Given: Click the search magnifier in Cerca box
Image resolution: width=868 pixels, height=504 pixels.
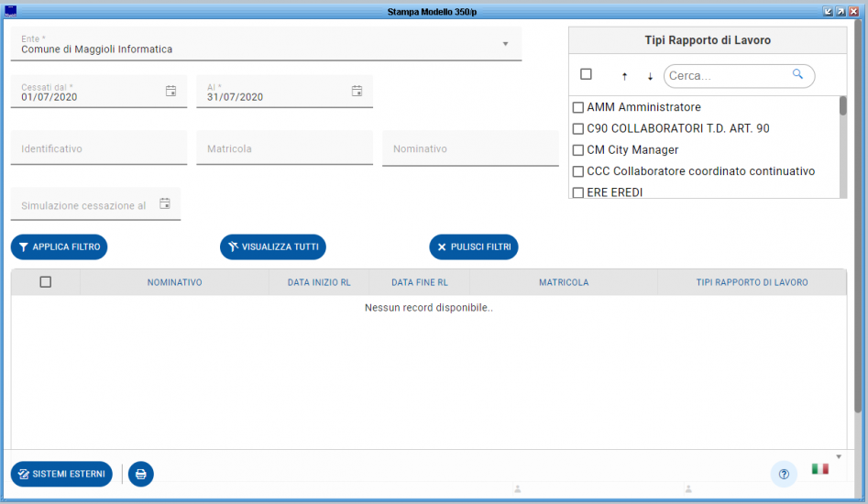Looking at the screenshot, I should click(797, 74).
